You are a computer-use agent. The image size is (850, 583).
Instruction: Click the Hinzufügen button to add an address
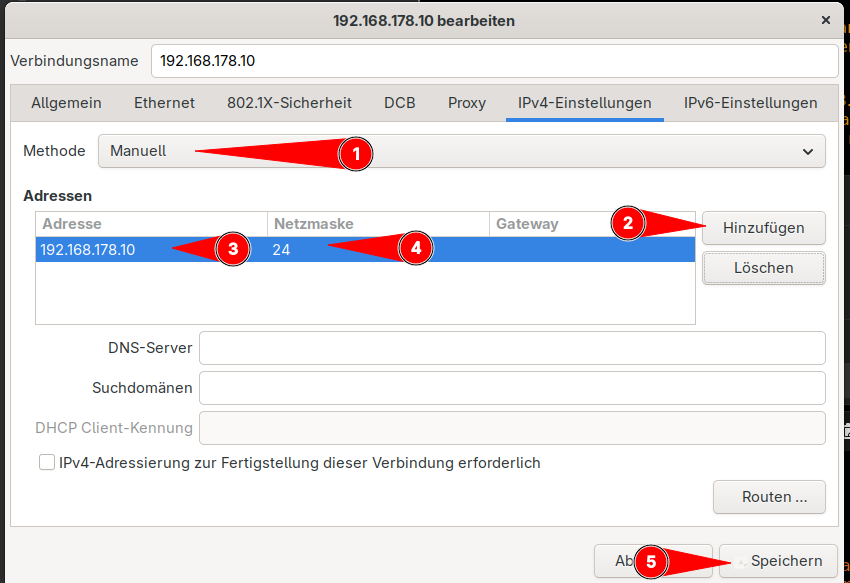click(x=763, y=228)
